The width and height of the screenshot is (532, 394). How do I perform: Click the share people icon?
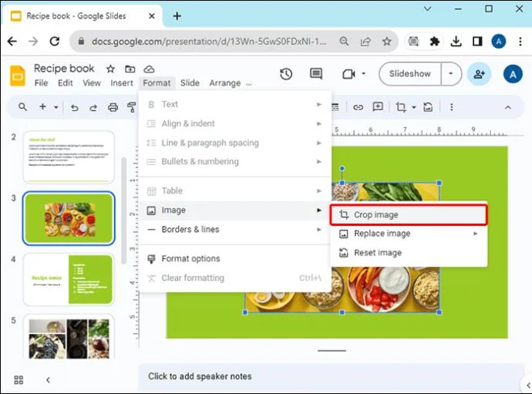(479, 74)
